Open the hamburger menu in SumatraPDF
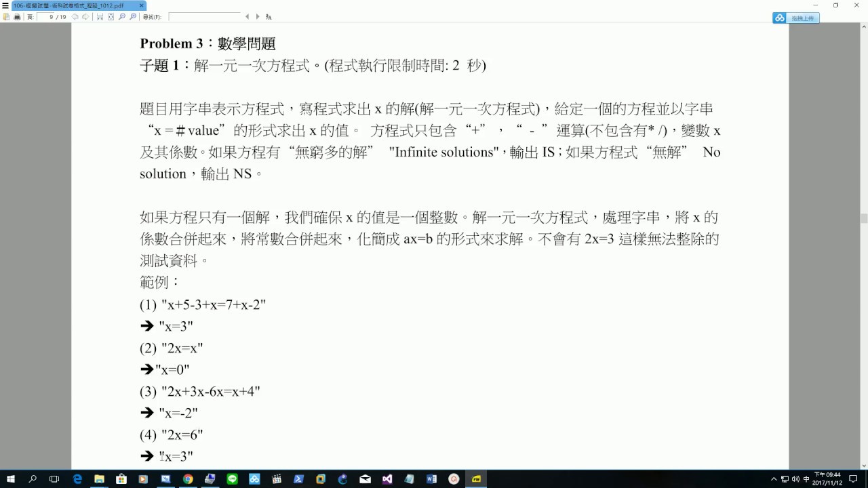The image size is (868, 488). pos(5,5)
